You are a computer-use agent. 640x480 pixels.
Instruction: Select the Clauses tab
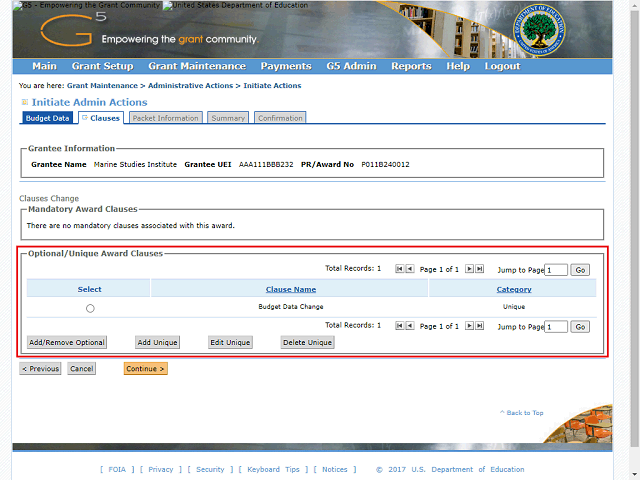tap(101, 118)
